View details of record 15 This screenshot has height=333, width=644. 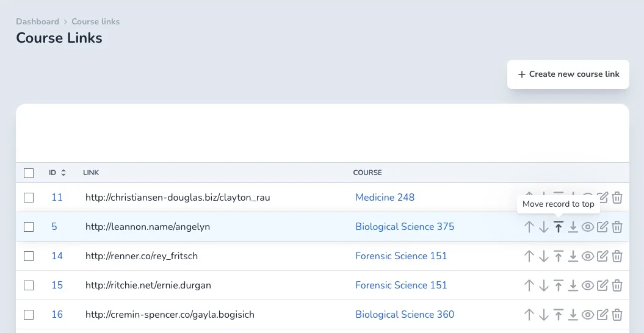coord(588,285)
